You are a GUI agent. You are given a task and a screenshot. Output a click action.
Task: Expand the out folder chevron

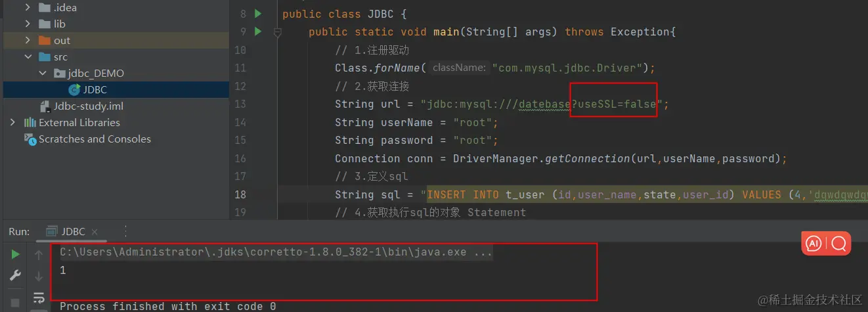click(28, 40)
